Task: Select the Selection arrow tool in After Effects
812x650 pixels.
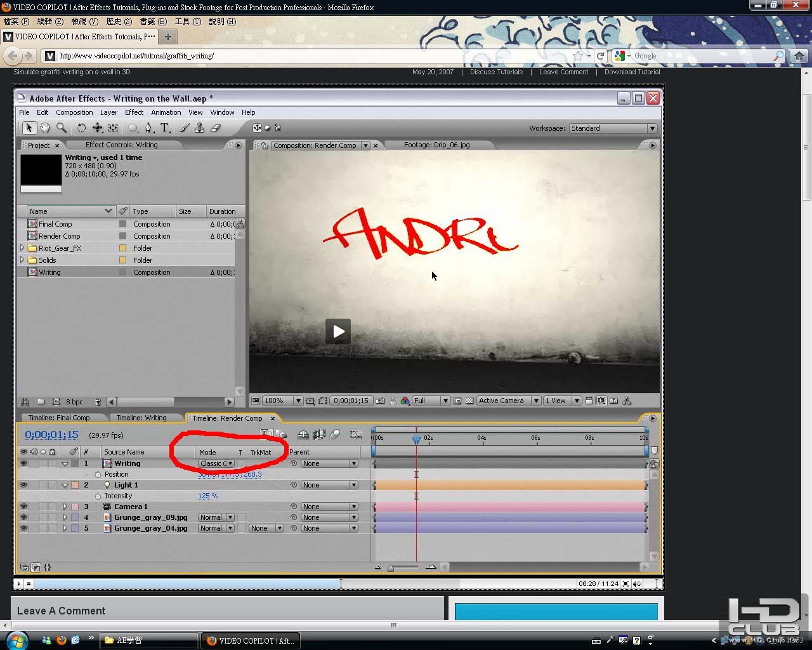Action: (x=29, y=128)
